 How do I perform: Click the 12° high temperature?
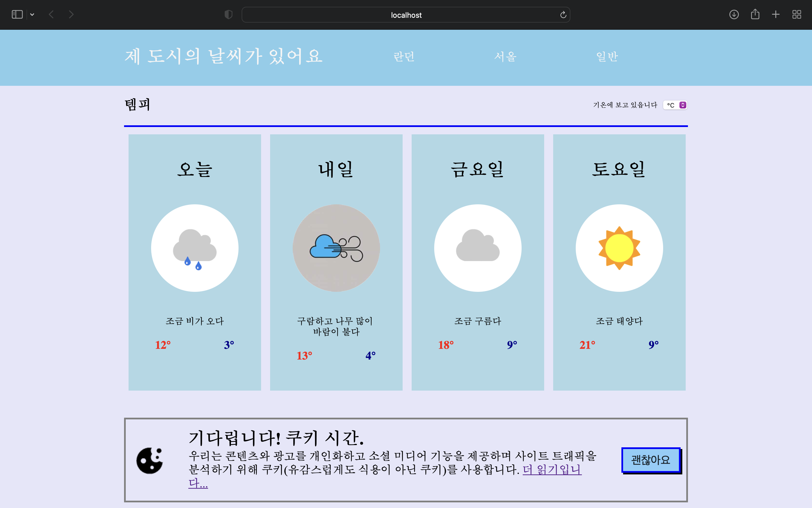click(163, 345)
